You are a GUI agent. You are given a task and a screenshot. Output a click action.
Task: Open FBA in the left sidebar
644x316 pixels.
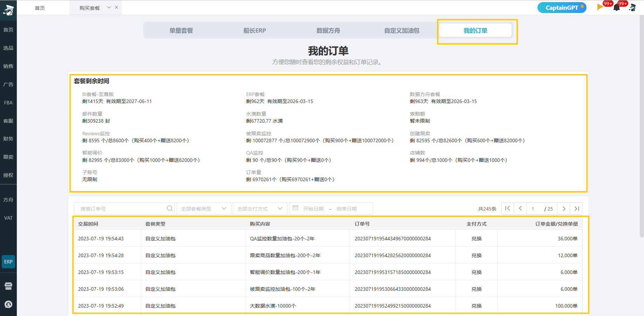[x=8, y=103]
